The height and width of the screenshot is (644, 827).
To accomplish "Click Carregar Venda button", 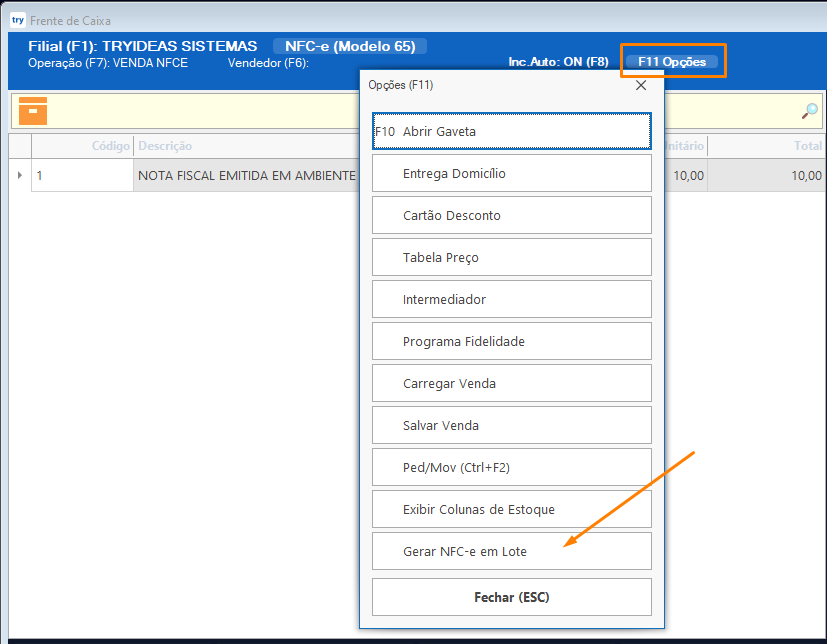I will pos(512,383).
